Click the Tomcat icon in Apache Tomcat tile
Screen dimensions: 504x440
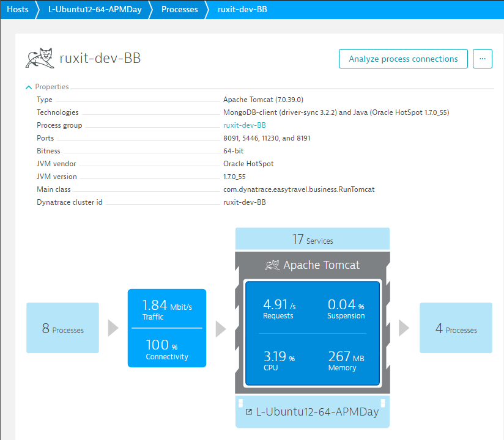click(x=272, y=265)
